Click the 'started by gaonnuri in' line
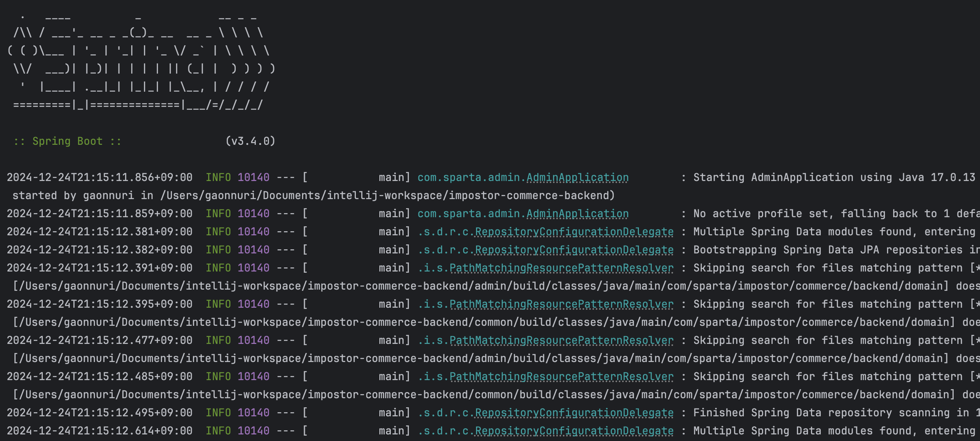The height and width of the screenshot is (441, 980). click(x=314, y=195)
